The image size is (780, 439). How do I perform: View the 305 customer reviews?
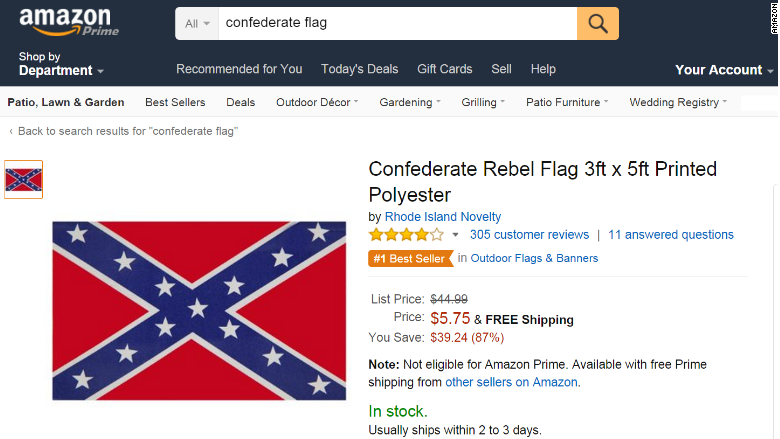[x=529, y=235]
